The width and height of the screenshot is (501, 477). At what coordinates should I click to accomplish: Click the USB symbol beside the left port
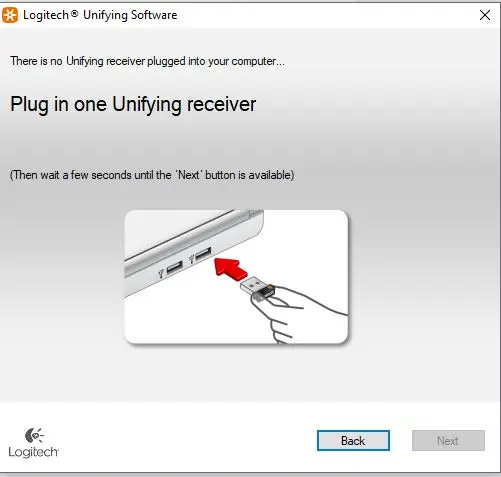[161, 274]
